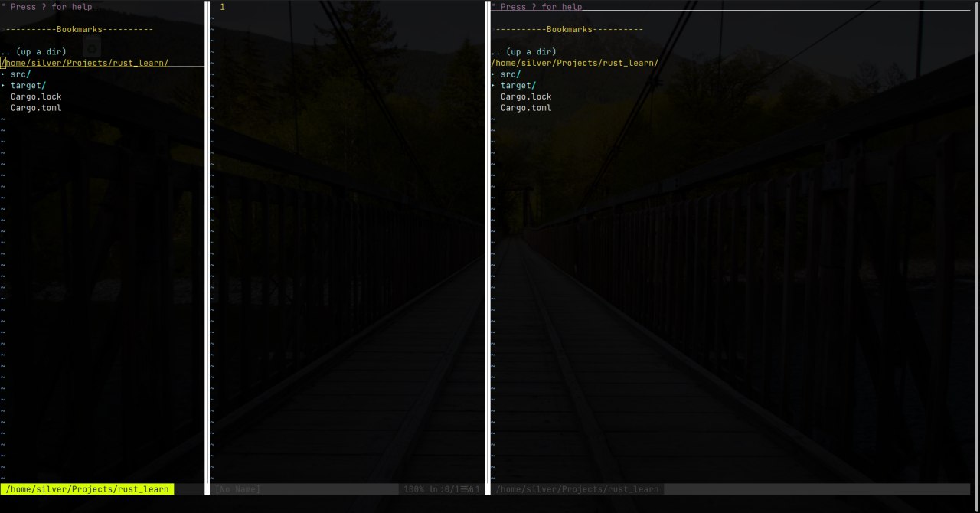The image size is (980, 513).
Task: Click highlighted left status bar path
Action: [x=87, y=489]
